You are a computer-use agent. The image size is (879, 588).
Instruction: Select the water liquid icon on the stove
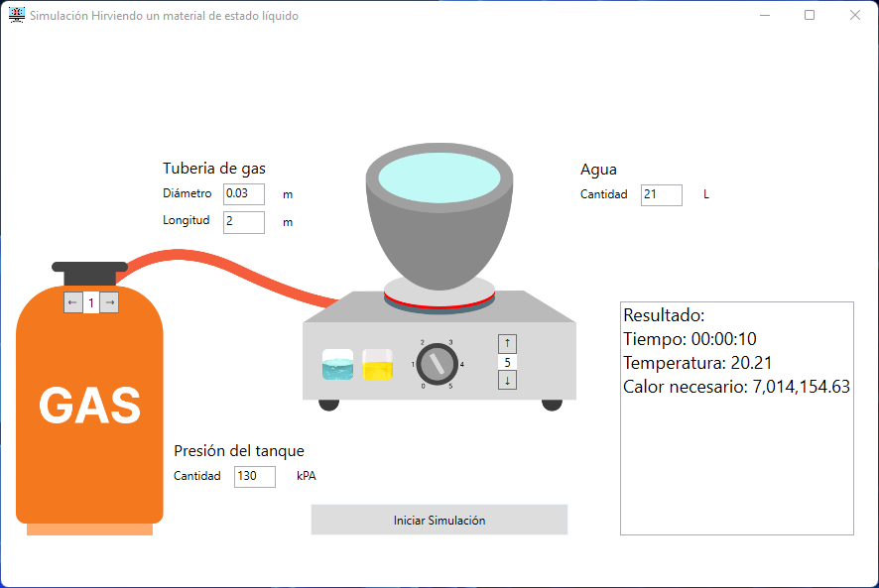tap(337, 365)
